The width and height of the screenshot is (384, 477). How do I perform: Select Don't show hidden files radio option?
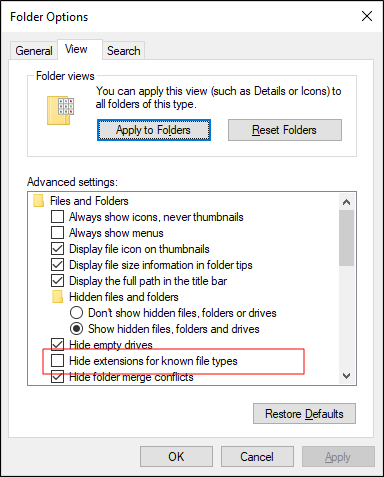(x=76, y=313)
